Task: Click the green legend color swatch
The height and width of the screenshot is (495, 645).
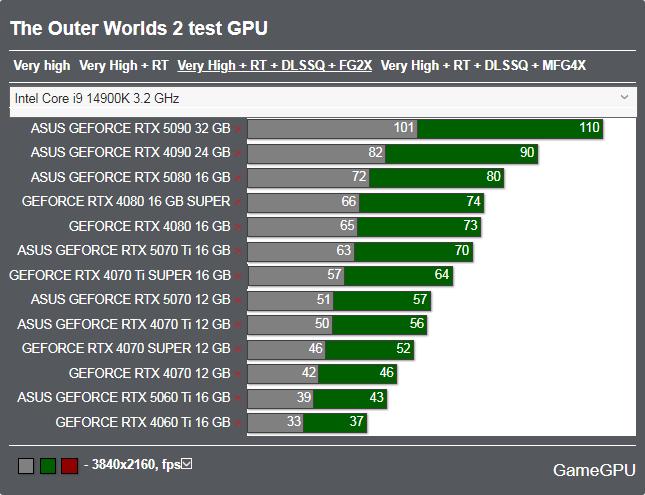Action: click(47, 466)
